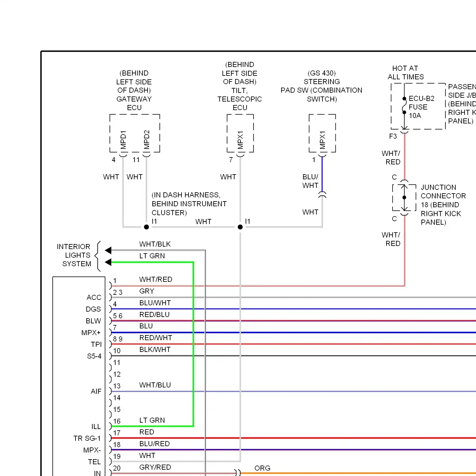Select pin number "20"
The height and width of the screenshot is (476, 476).
(117, 468)
